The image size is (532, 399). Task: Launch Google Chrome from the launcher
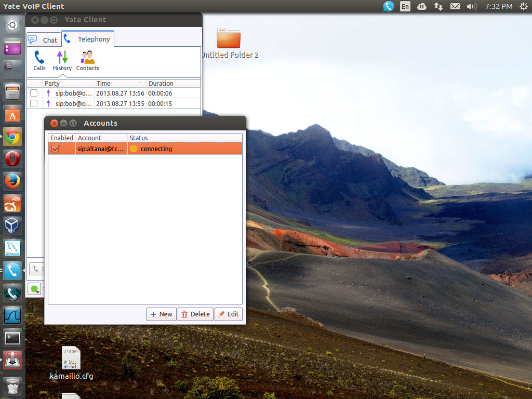point(12,136)
